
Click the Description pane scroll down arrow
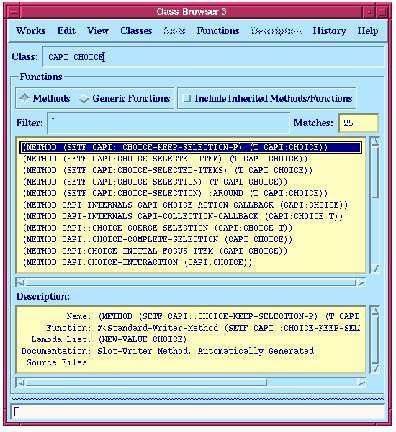tap(375, 368)
